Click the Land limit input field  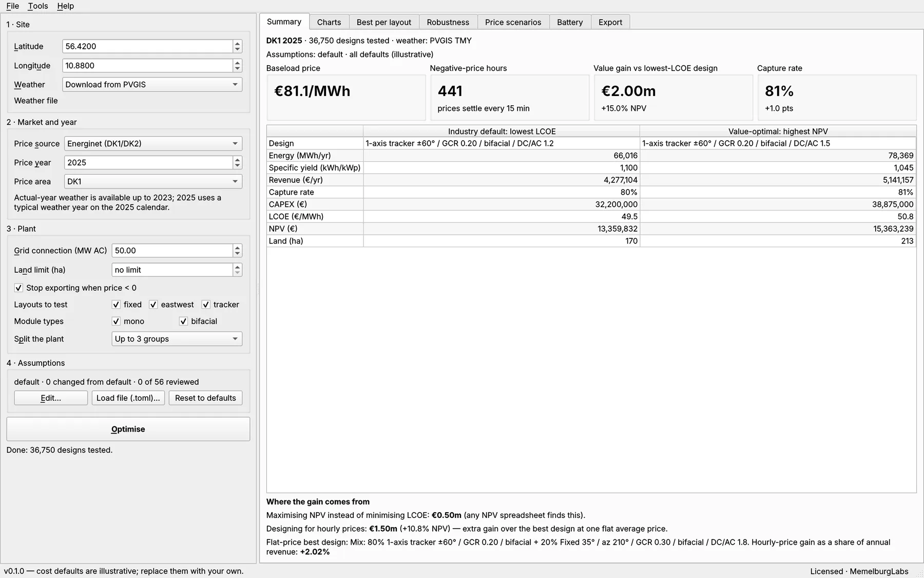(172, 270)
